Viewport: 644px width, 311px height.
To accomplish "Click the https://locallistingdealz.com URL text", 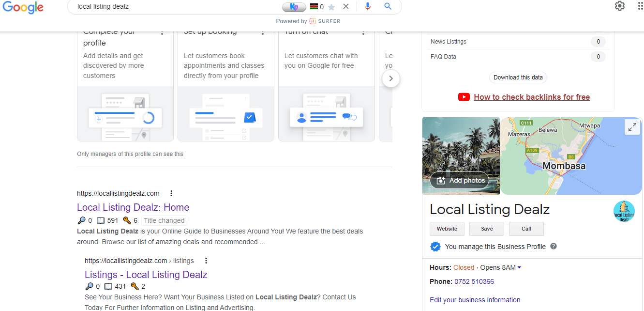I will (118, 193).
